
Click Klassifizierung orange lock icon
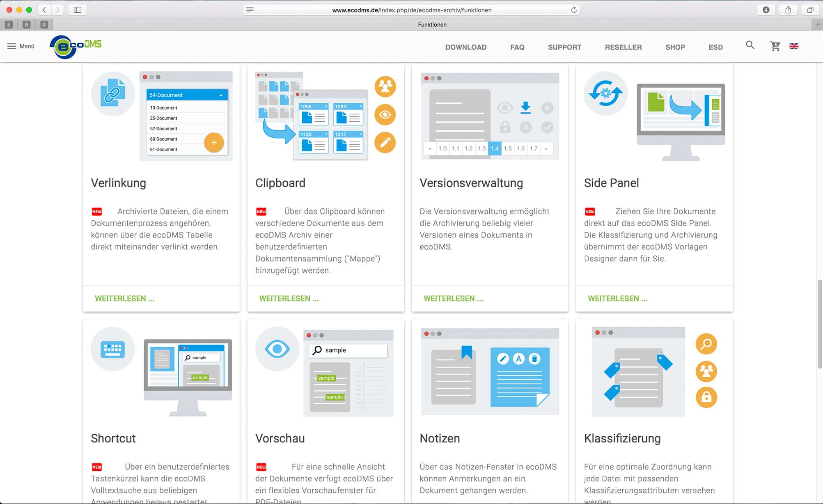pyautogui.click(x=706, y=397)
